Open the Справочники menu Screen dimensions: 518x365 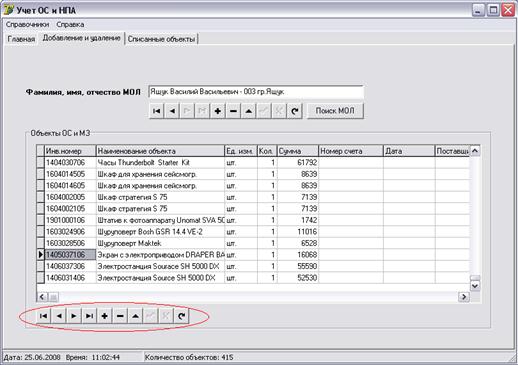[27, 24]
